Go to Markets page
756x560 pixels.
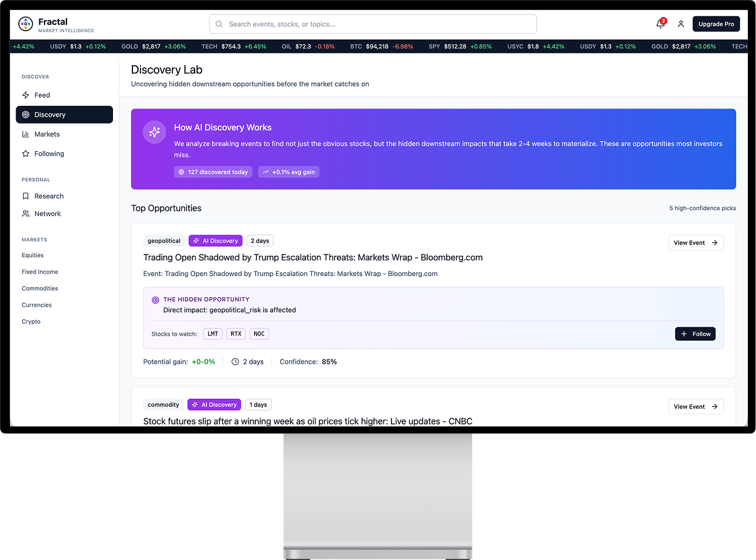coord(64,134)
